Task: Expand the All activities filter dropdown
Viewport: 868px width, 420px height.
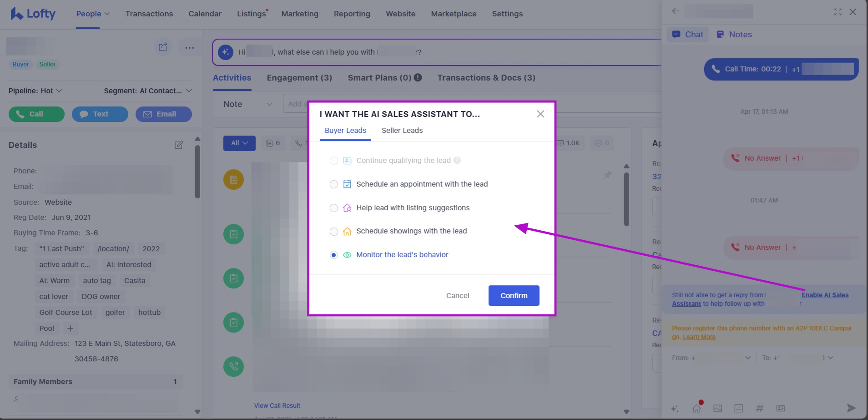Action: [239, 143]
